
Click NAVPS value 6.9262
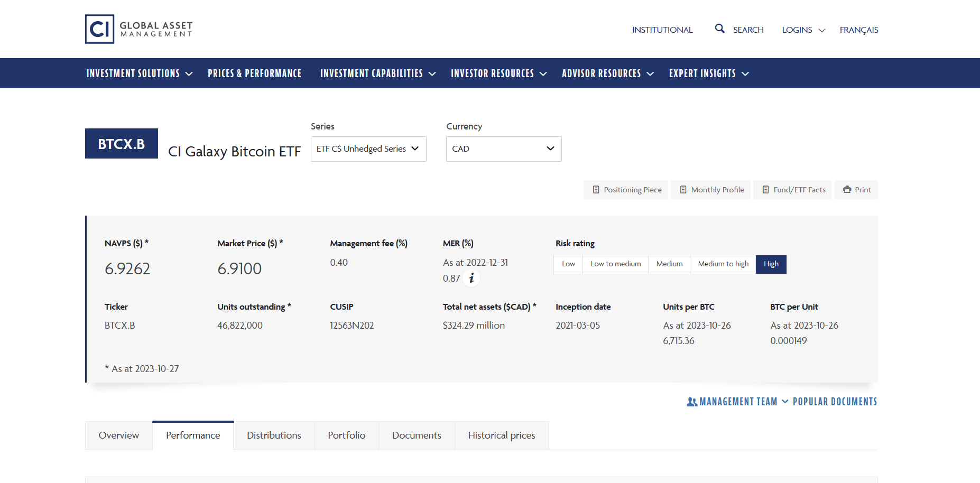pos(127,269)
